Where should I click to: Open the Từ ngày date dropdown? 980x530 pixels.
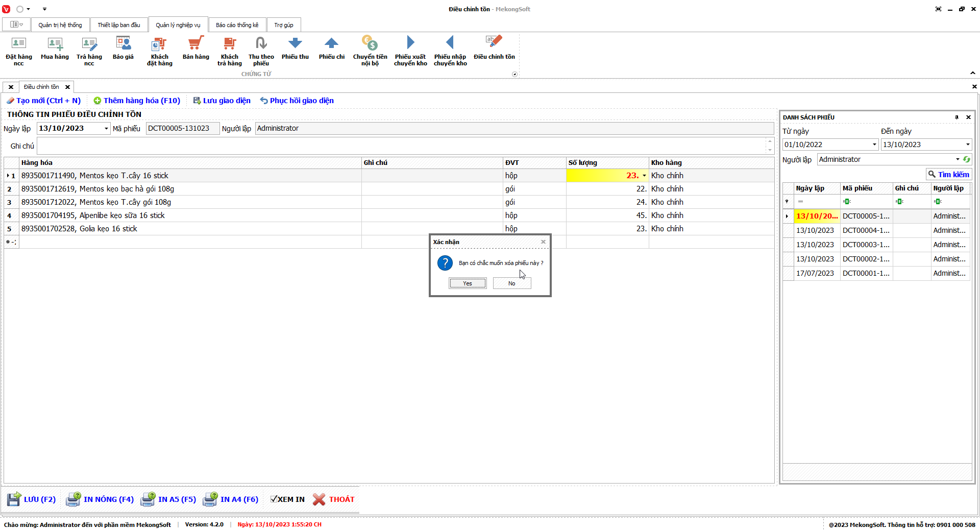[874, 144]
